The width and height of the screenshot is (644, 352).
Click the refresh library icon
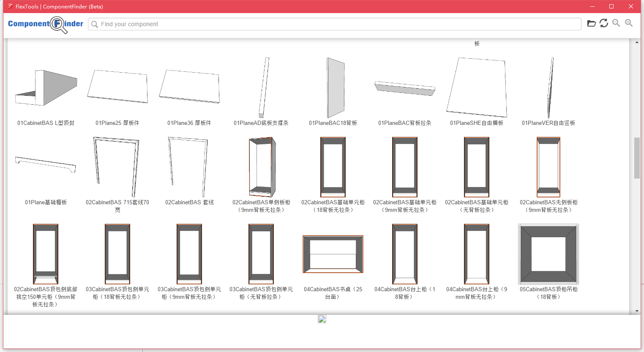[604, 23]
